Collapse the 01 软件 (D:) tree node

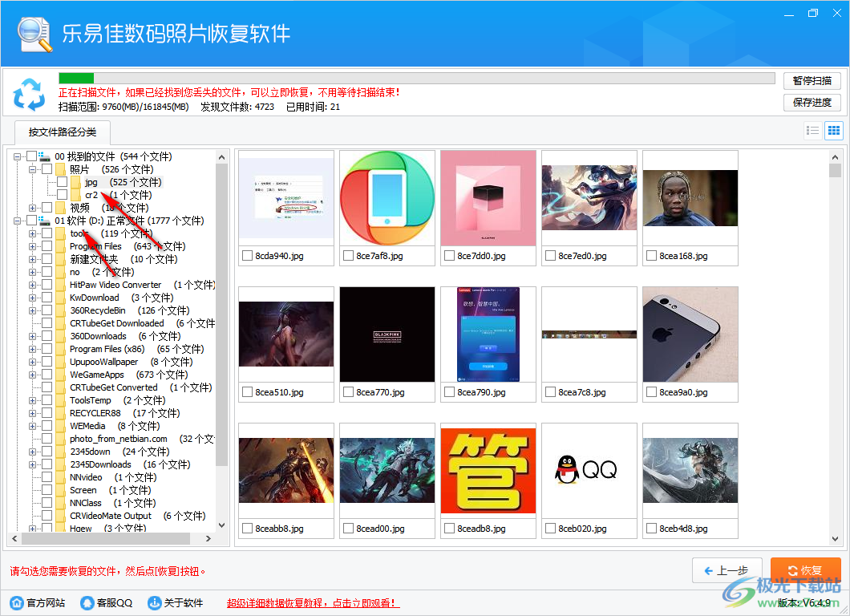pyautogui.click(x=17, y=221)
